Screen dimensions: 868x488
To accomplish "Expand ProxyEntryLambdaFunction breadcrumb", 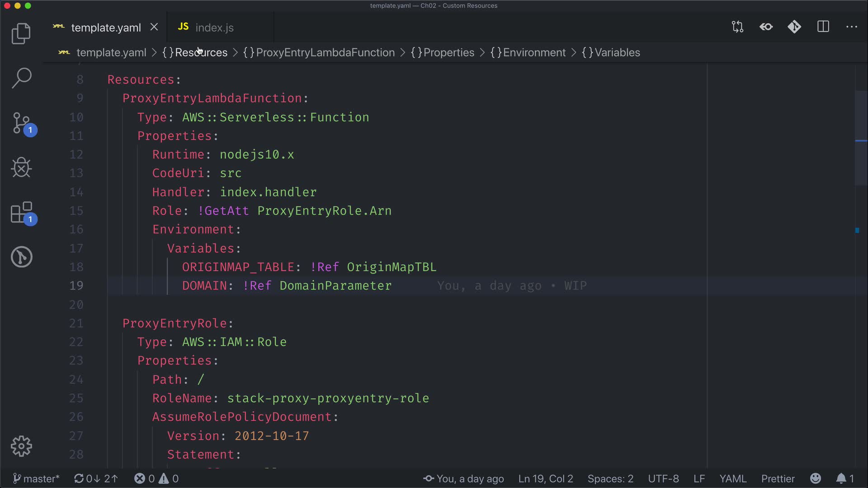I will (325, 53).
